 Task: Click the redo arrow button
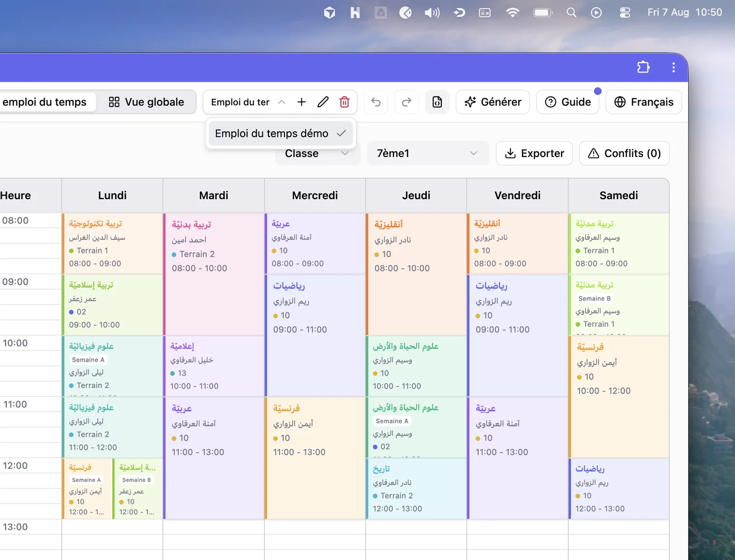coord(407,102)
